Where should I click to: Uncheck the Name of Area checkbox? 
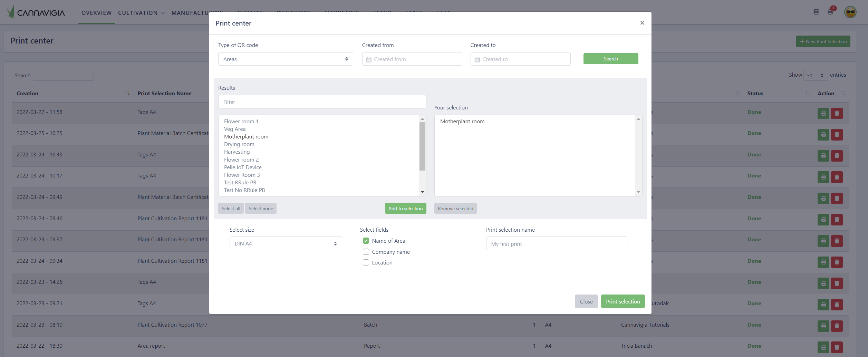pos(366,241)
